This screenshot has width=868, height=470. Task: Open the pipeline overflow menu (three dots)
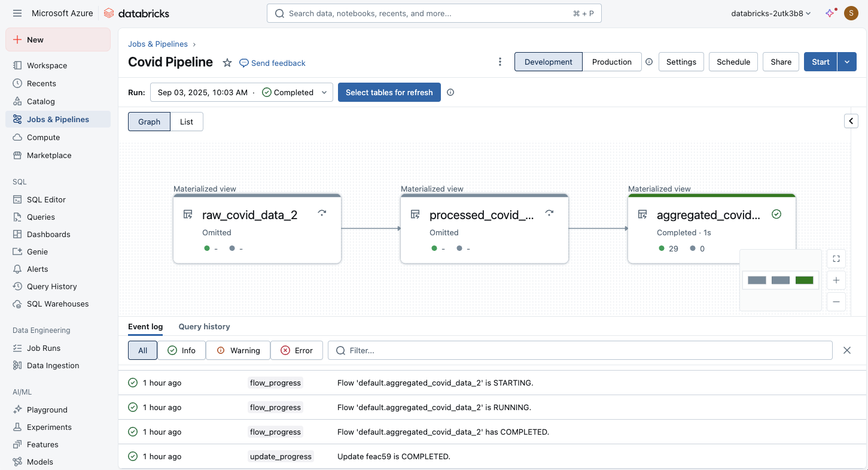(500, 62)
